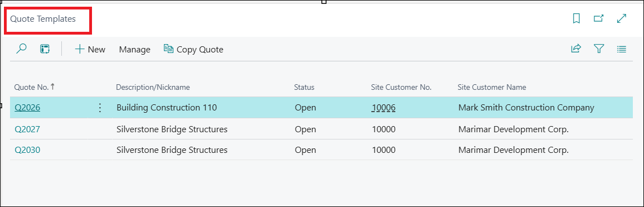
Task: Click the Site Customer No. column header
Action: tap(401, 87)
